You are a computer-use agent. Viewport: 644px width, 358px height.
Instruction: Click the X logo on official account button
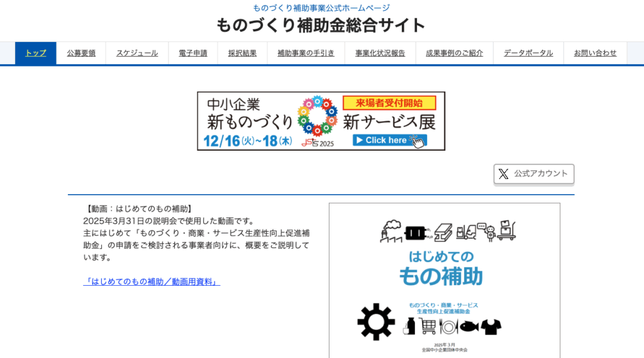[x=504, y=174]
